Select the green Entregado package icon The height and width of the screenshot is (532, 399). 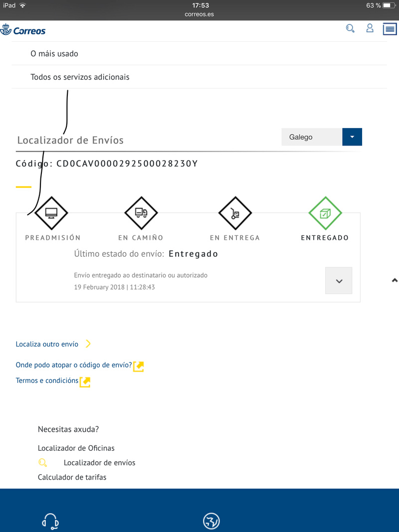point(325,213)
